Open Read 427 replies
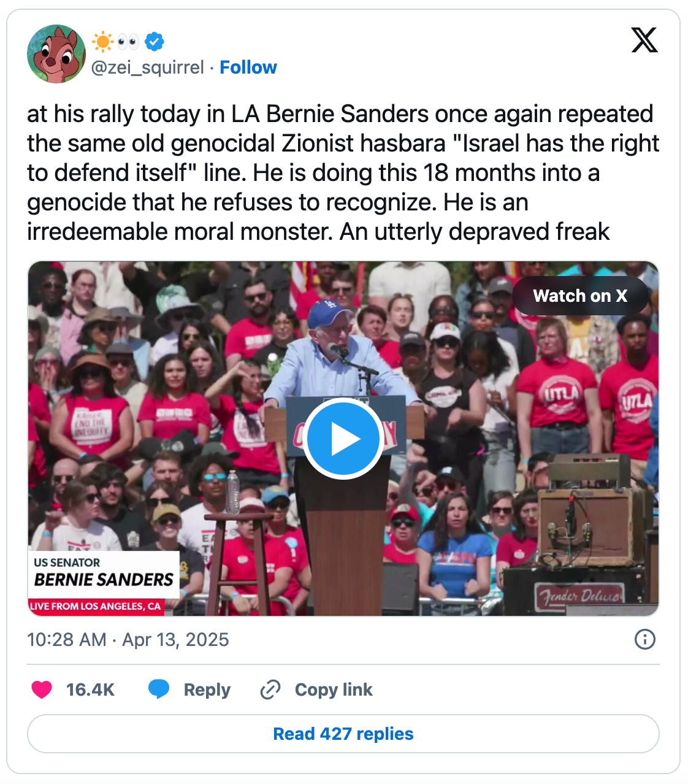This screenshot has width=688, height=784. [343, 734]
